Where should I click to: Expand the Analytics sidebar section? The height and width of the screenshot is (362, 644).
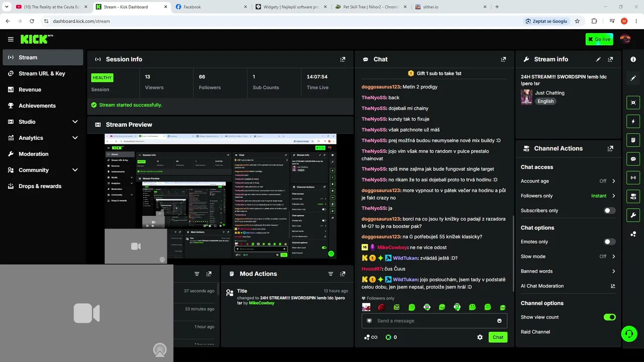click(x=75, y=138)
